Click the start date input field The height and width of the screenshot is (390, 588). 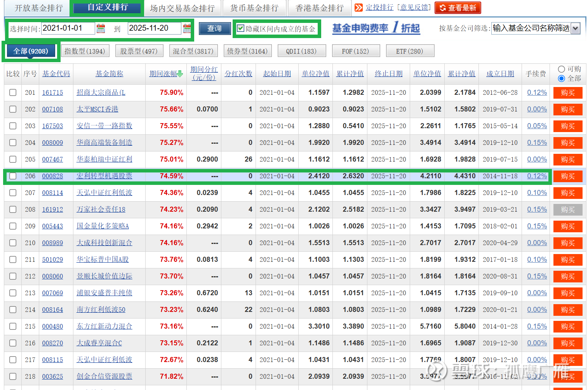point(68,28)
